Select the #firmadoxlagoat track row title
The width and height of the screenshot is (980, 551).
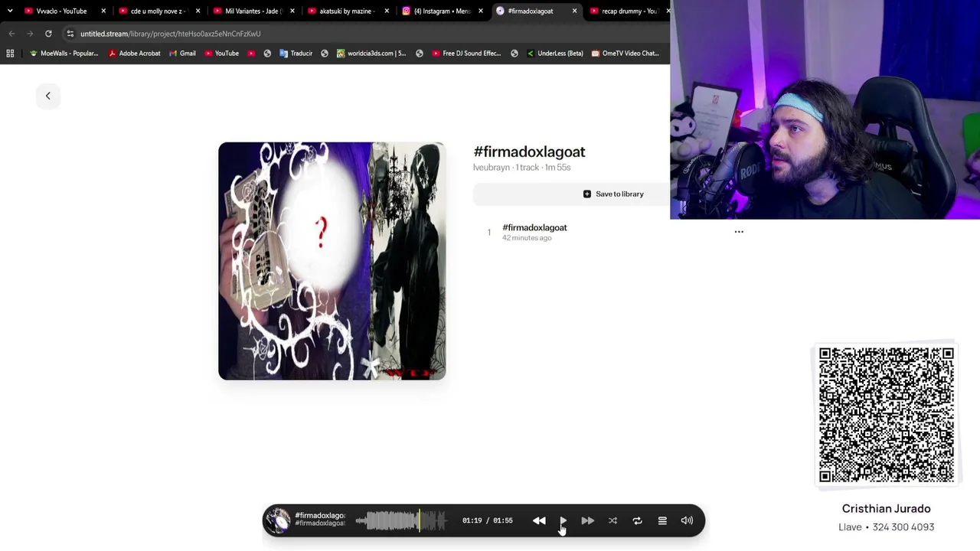pyautogui.click(x=534, y=227)
